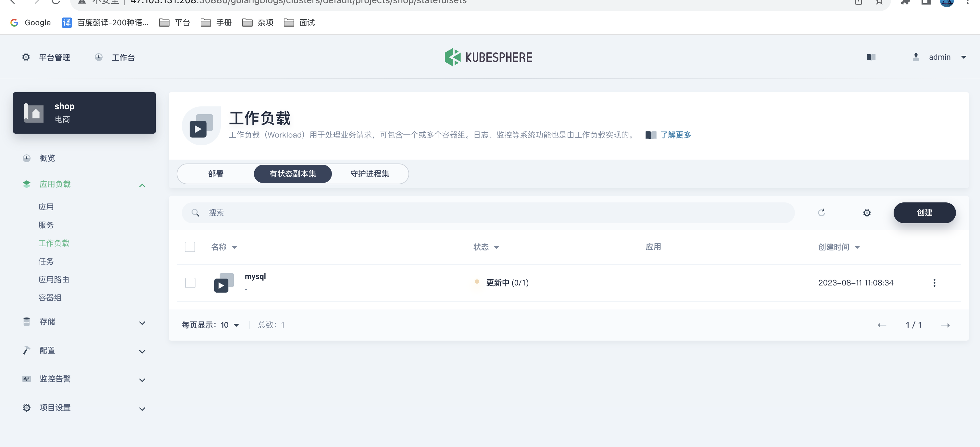This screenshot has height=447, width=980.
Task: Open the platform management gear icon
Action: coord(26,57)
